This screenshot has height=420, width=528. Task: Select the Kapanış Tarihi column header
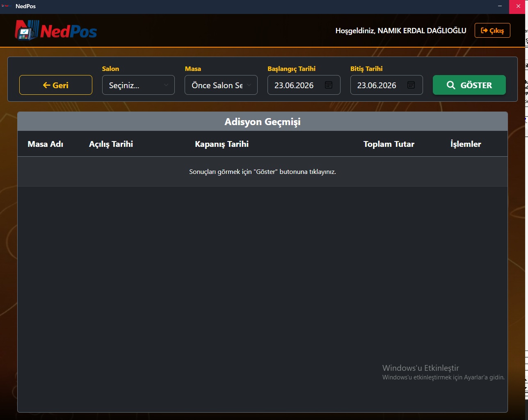[222, 144]
